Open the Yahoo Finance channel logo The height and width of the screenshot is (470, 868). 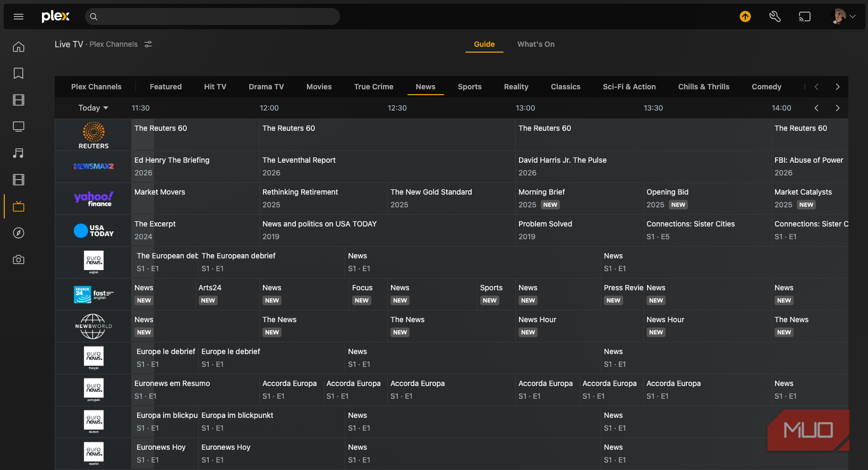pos(93,199)
